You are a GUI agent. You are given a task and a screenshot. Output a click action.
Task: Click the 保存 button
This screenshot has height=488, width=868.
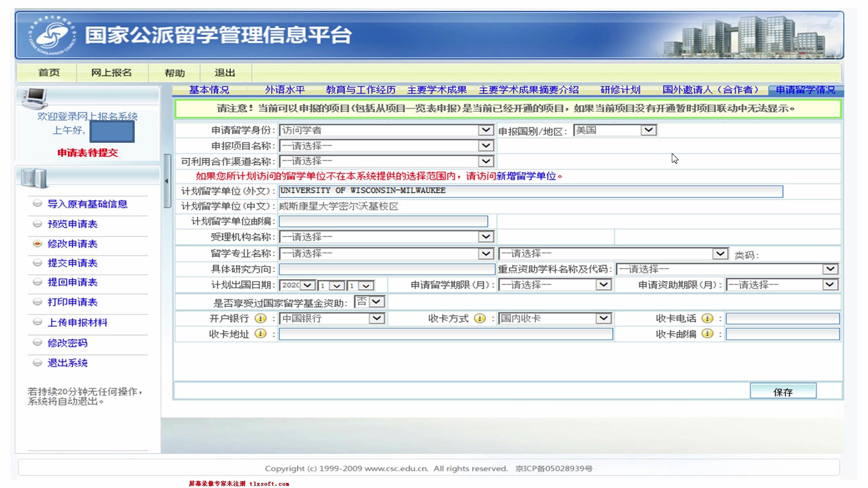click(783, 391)
